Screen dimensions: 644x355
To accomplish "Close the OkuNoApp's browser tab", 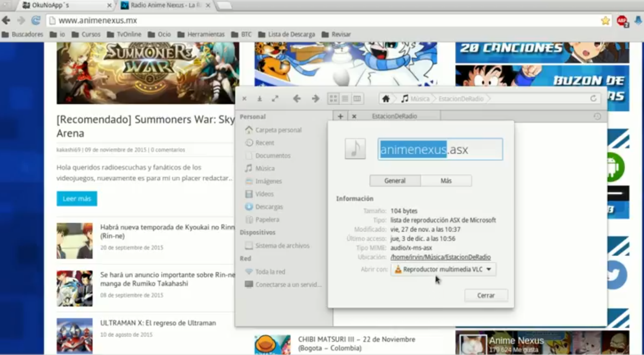I will (x=109, y=5).
